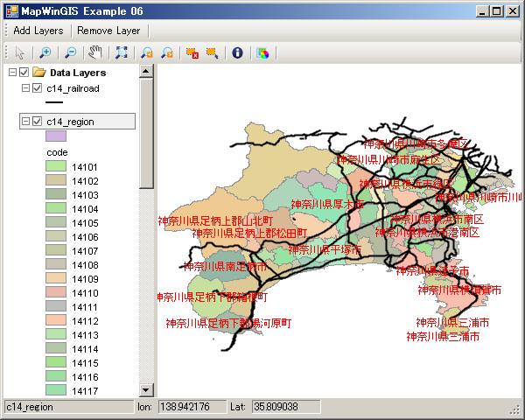The height and width of the screenshot is (420, 525).
Task: Uncheck the Data Layers group checkbox
Action: pyautogui.click(x=24, y=73)
